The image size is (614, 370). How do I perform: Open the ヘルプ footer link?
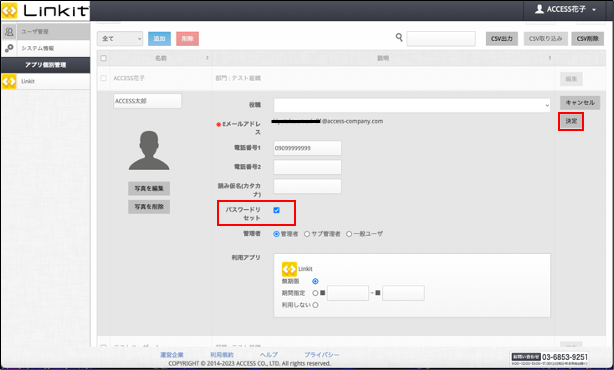point(269,355)
